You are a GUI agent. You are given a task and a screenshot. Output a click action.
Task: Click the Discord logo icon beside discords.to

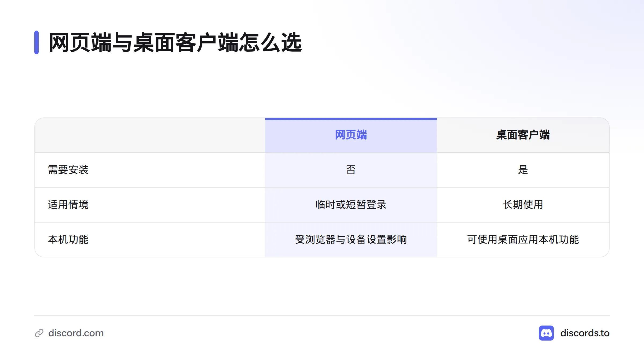[x=546, y=333]
